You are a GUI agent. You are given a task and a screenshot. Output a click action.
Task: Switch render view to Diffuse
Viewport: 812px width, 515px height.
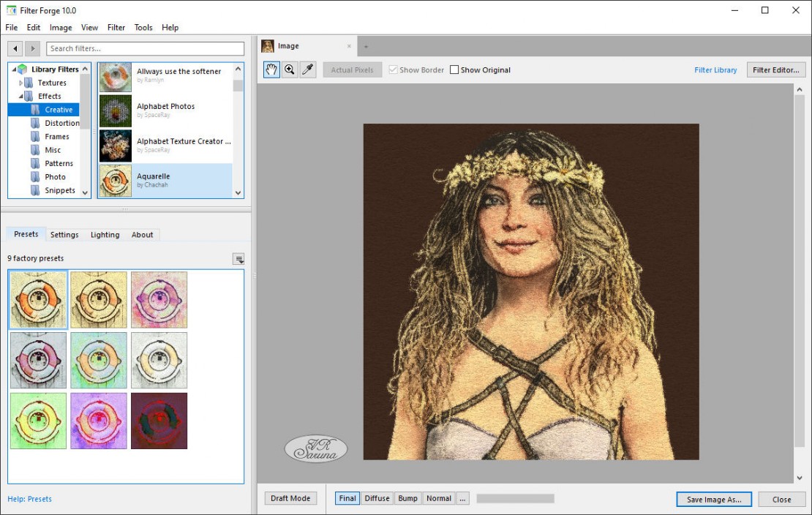coord(377,498)
